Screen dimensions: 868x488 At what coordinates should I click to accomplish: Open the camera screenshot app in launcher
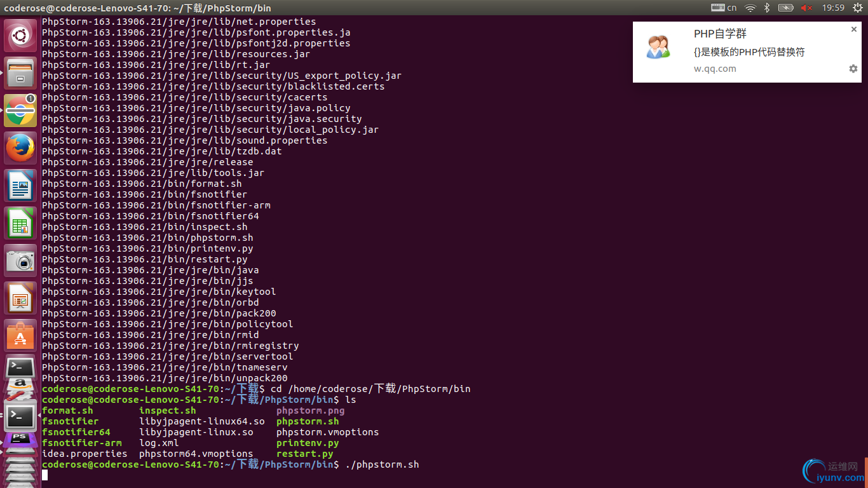click(20, 261)
